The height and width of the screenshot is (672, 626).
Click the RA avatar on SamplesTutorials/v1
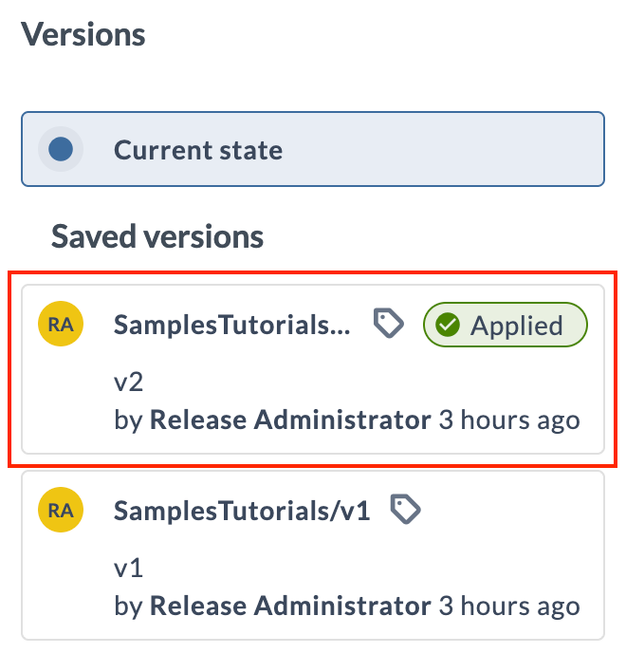point(61,511)
